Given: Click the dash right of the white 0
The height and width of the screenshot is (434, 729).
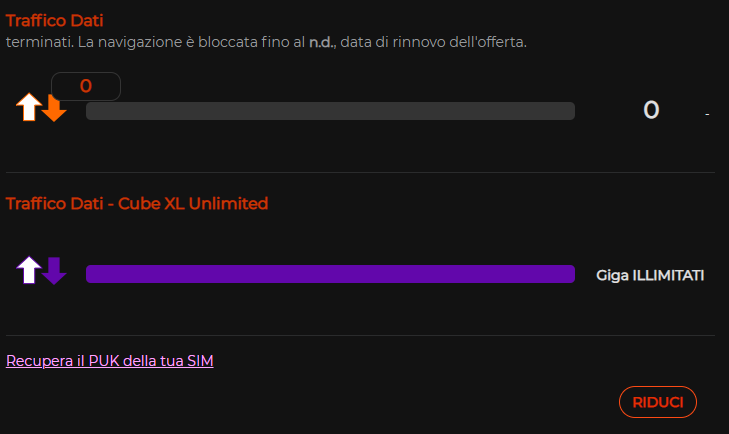Looking at the screenshot, I should tap(707, 114).
